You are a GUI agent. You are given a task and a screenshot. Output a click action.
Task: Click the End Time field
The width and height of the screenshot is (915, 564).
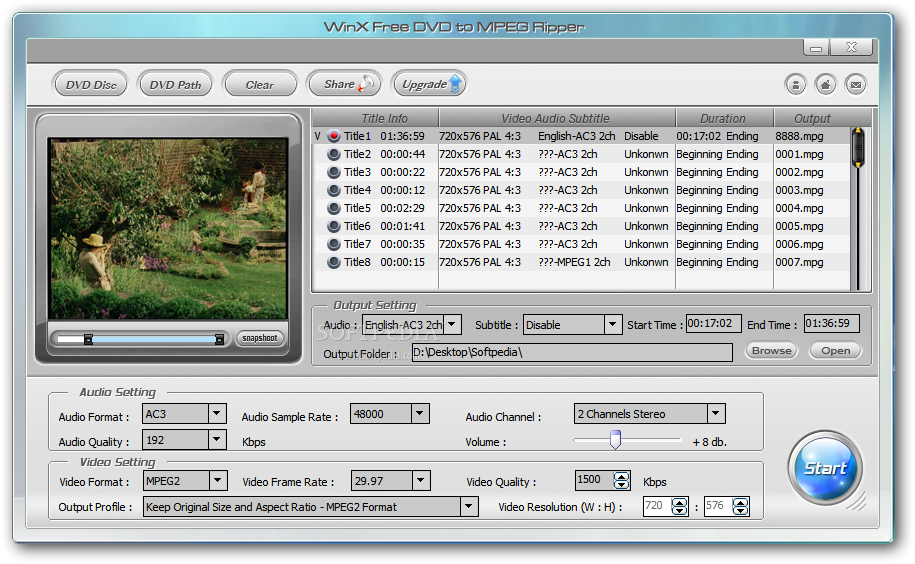[831, 324]
